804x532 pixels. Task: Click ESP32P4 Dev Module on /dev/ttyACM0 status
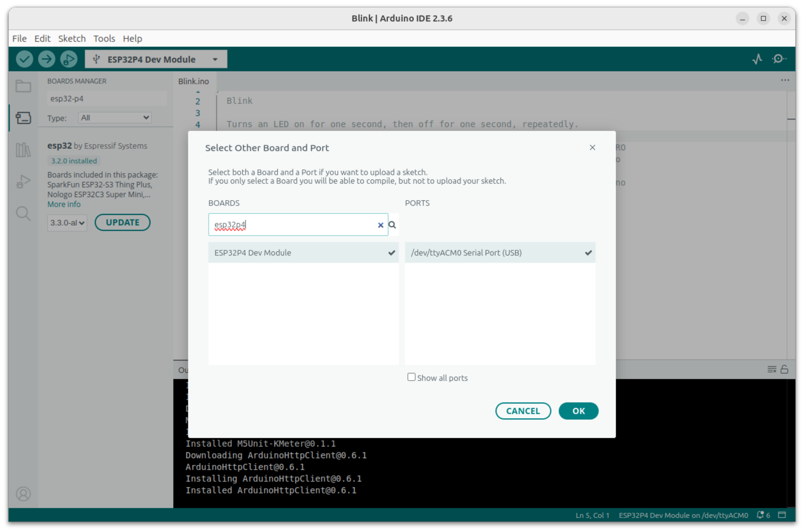(x=683, y=515)
